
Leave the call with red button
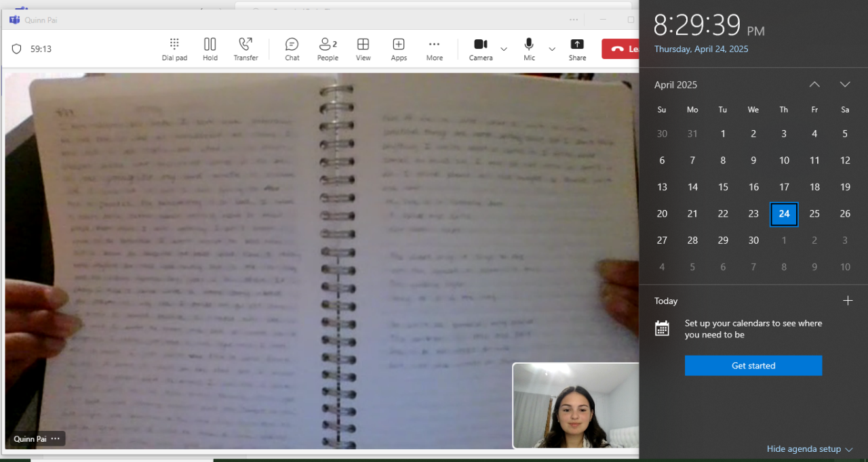(620, 49)
